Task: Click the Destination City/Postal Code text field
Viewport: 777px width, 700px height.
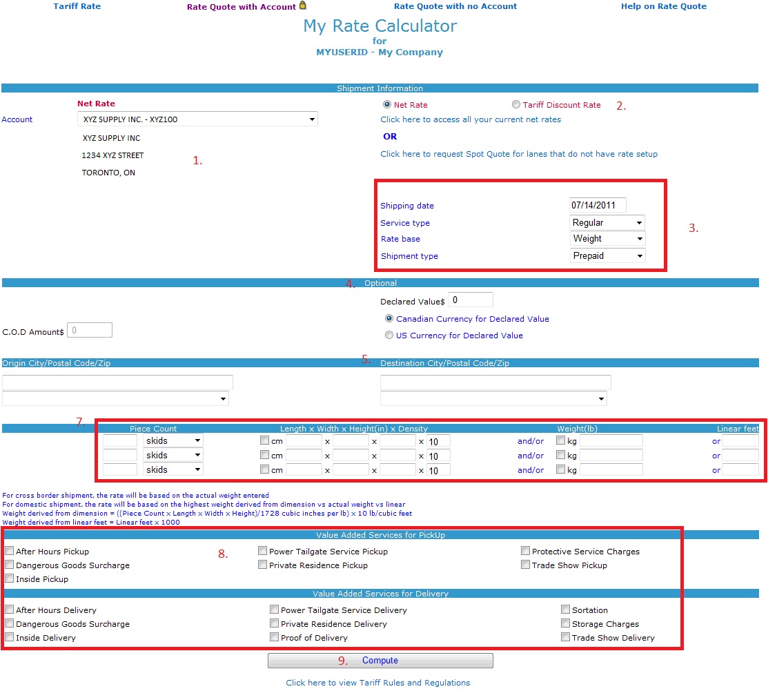Action: point(495,382)
